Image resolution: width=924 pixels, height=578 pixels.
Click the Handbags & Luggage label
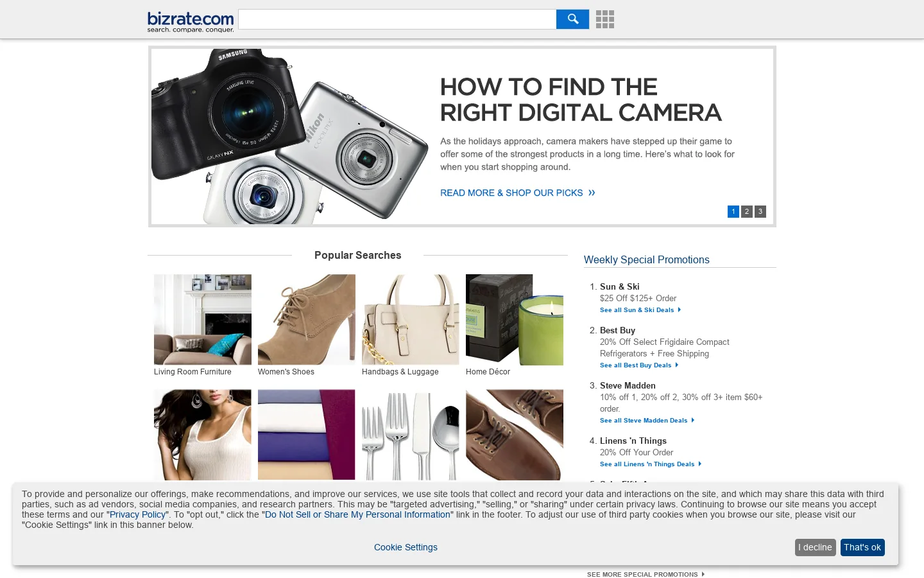(400, 372)
